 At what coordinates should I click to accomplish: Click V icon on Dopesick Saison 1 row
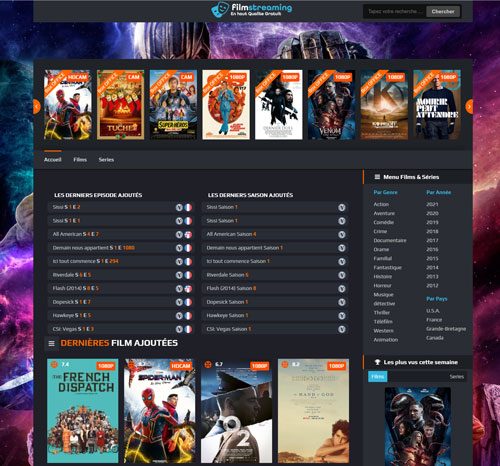coord(342,302)
